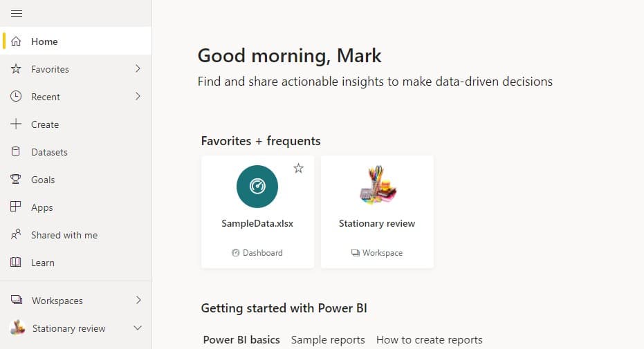Collapse the navigation pane hamburger icon
This screenshot has width=644, height=349.
tap(17, 14)
